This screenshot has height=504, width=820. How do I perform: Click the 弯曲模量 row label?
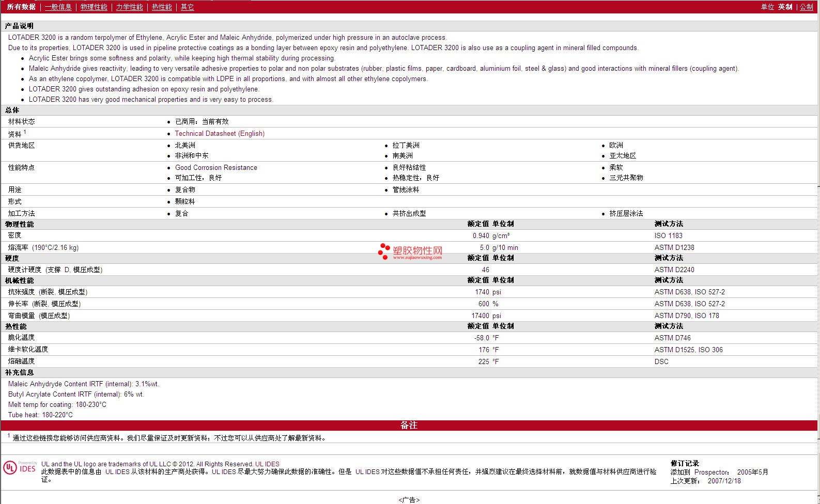(x=39, y=316)
